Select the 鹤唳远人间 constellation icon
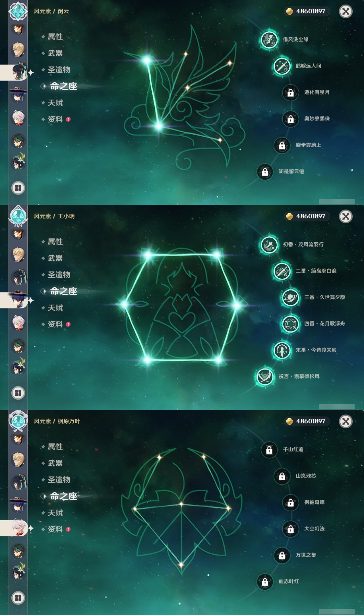The height and width of the screenshot is (615, 364). point(282,66)
